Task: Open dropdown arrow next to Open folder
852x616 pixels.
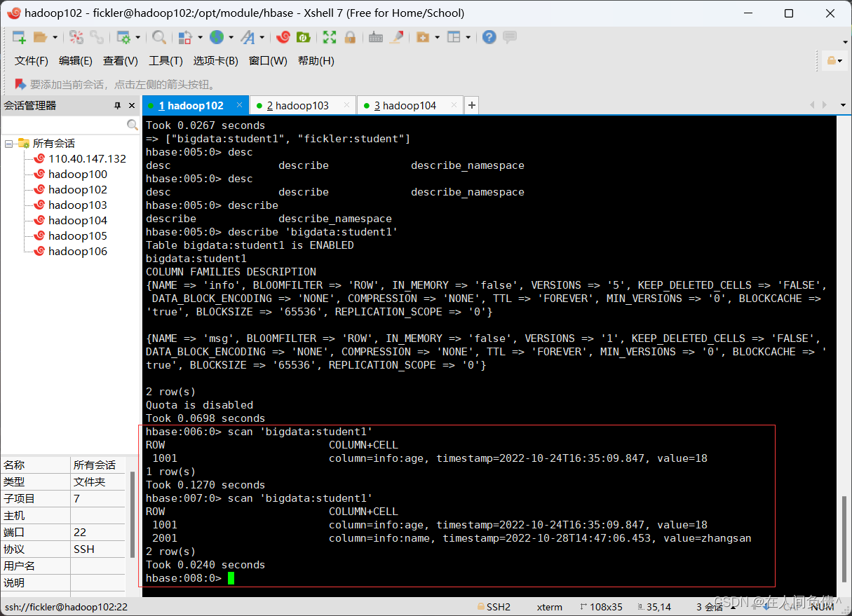Action: pos(55,37)
